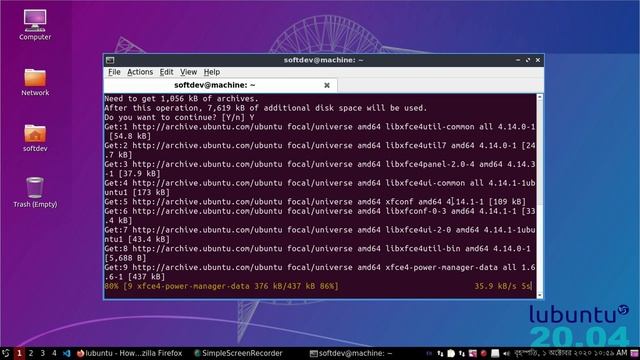Click the Get:5 xfconf line
Image resolution: width=640 pixels, height=360 pixels.
click(315, 202)
